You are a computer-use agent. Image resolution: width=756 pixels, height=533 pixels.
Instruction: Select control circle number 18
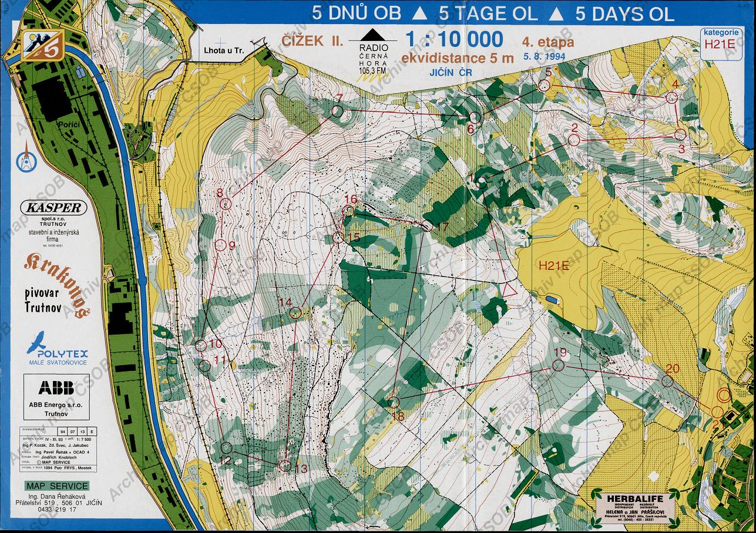coord(394,402)
